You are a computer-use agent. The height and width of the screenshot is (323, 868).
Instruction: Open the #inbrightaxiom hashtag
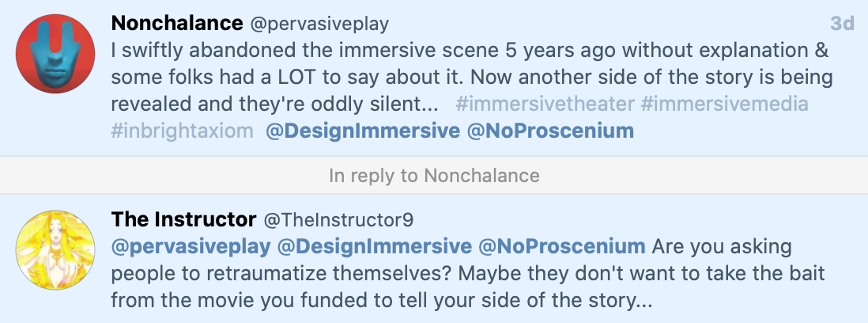pos(183,131)
